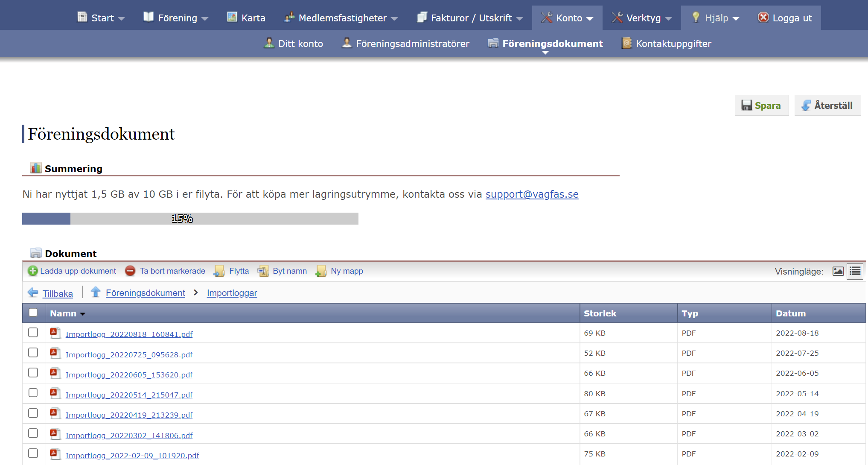Toggle the select-all checkbox in table header
Viewport: 868px width, 465px height.
coord(33,313)
